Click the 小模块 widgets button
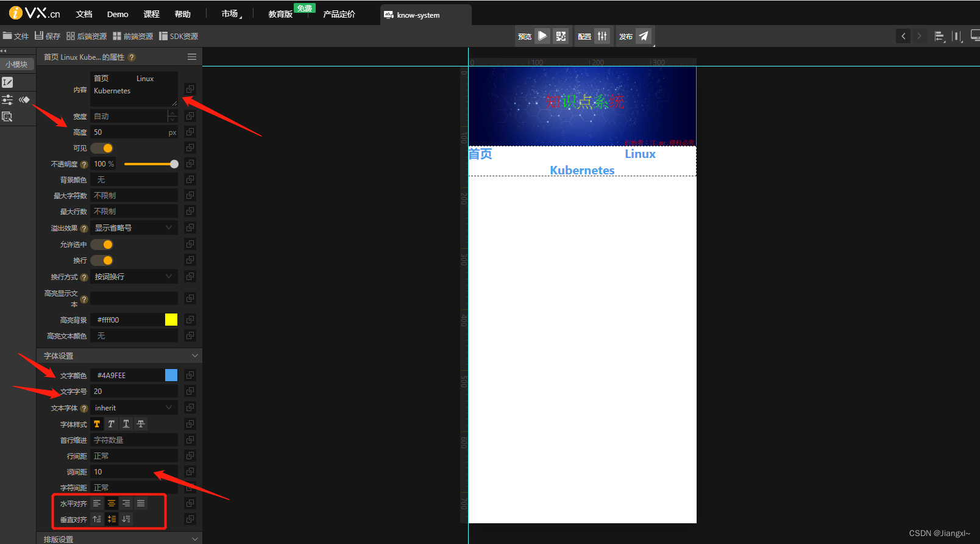The width and height of the screenshot is (980, 544). point(17,64)
